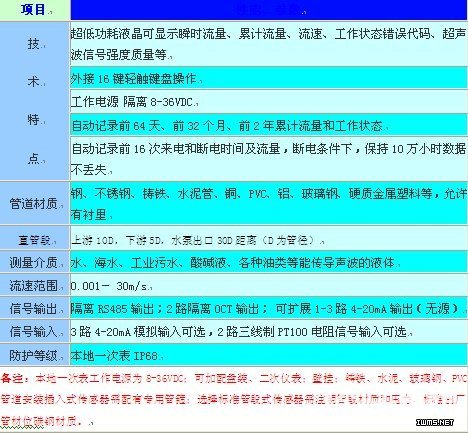The image size is (468, 434).
Task: Select the 管道材质 label cell
Action: [34, 203]
